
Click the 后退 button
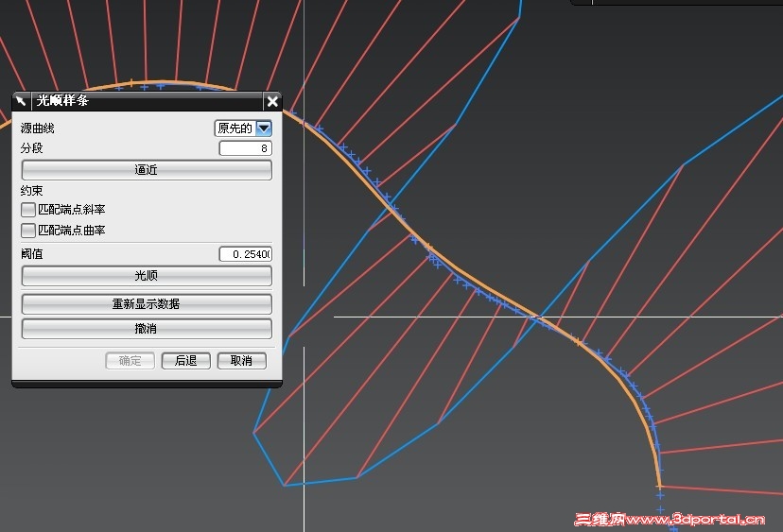point(186,361)
